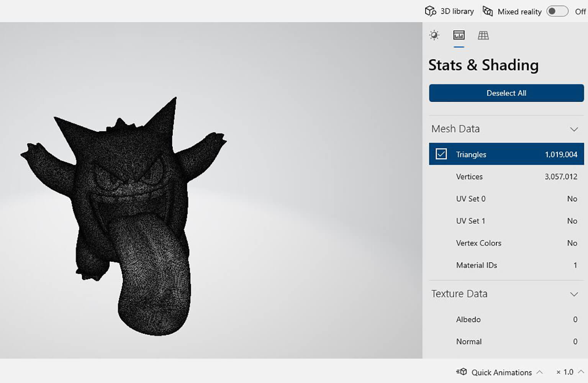Image resolution: width=588 pixels, height=383 pixels.
Task: Select the UV Set 0 option
Action: [506, 199]
